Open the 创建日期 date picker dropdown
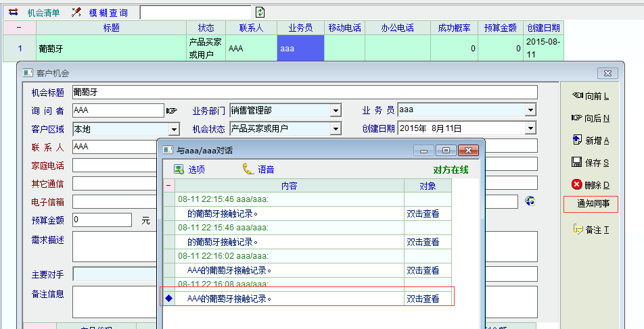Viewport: 644px width, 329px height. (x=530, y=128)
